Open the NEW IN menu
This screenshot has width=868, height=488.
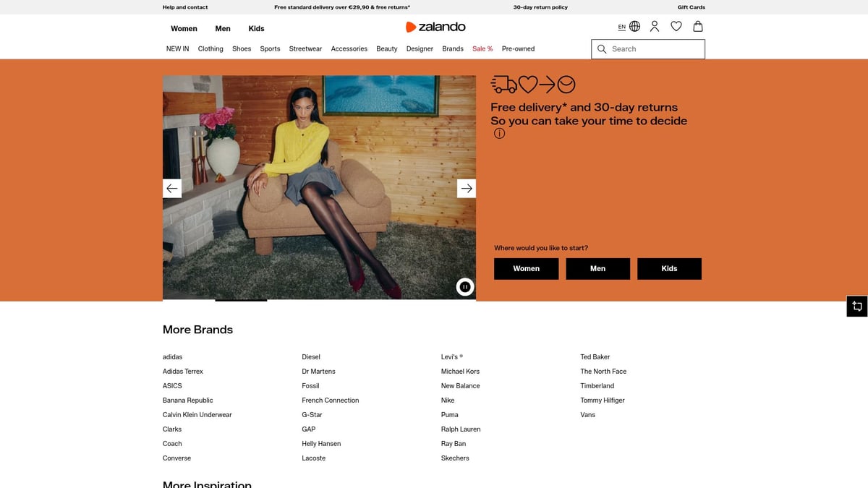(x=178, y=49)
